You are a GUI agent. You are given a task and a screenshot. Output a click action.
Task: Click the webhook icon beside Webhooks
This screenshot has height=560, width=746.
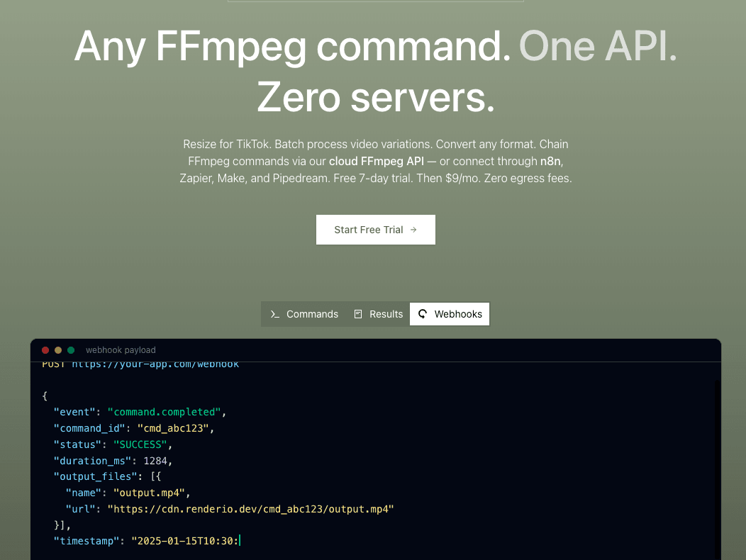(423, 314)
